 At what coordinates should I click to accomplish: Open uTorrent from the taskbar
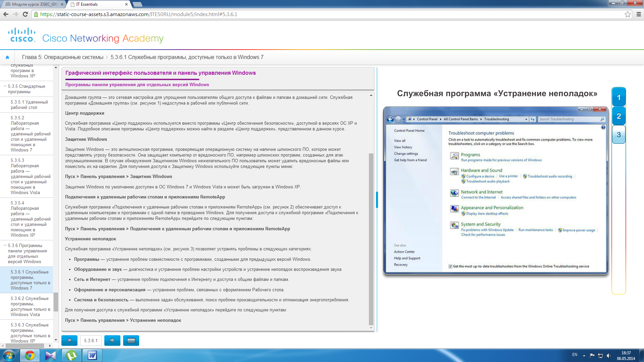(x=71, y=355)
